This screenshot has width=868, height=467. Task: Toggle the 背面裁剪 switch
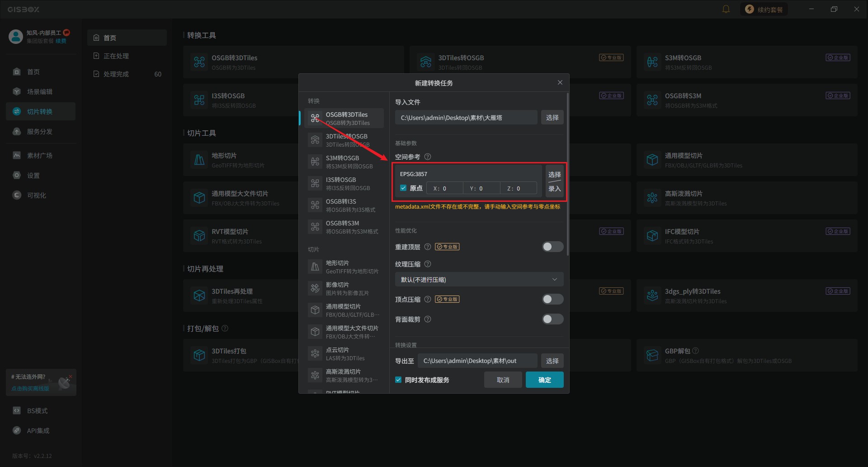[552, 319]
